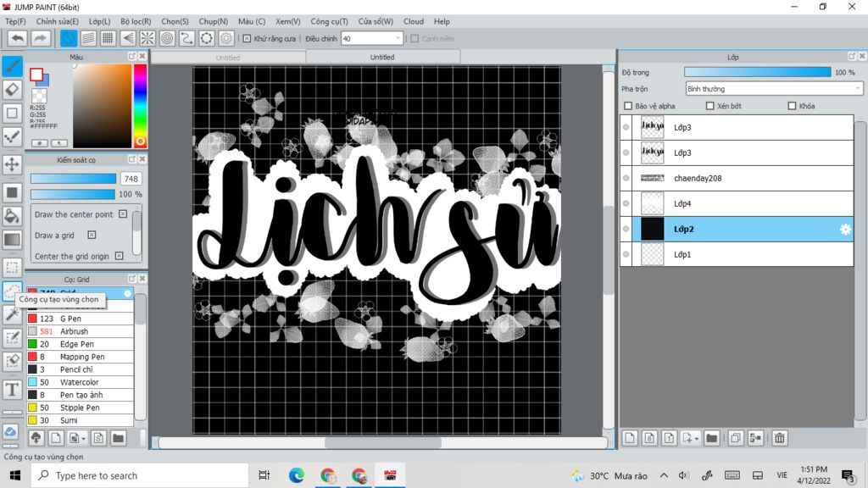The image size is (868, 488).
Task: Toggle Center the grid origin checkbox
Action: coord(119,256)
